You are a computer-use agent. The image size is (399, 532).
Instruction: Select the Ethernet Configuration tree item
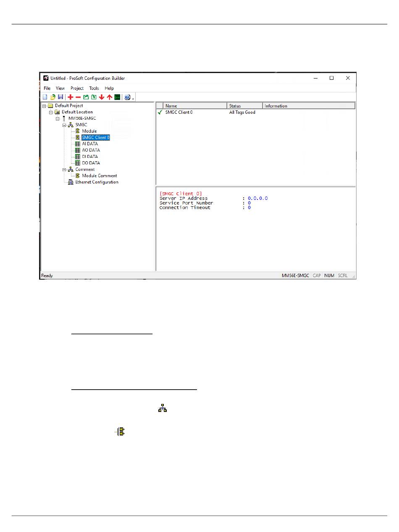pyautogui.click(x=97, y=182)
